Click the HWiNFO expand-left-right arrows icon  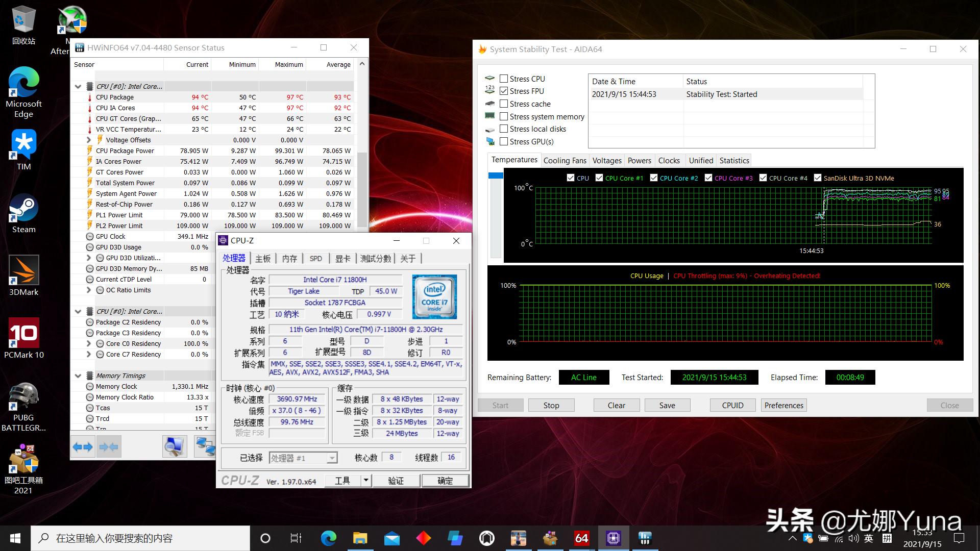click(83, 447)
